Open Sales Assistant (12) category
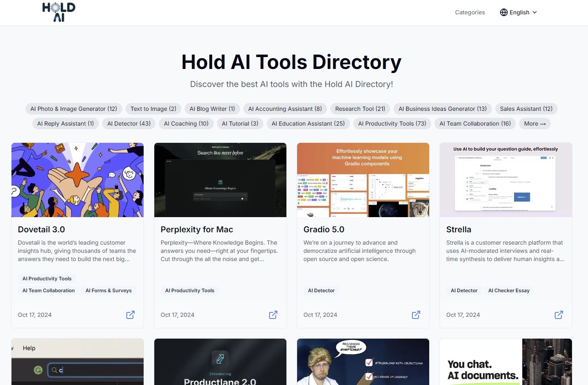The image size is (588, 385). 526,109
